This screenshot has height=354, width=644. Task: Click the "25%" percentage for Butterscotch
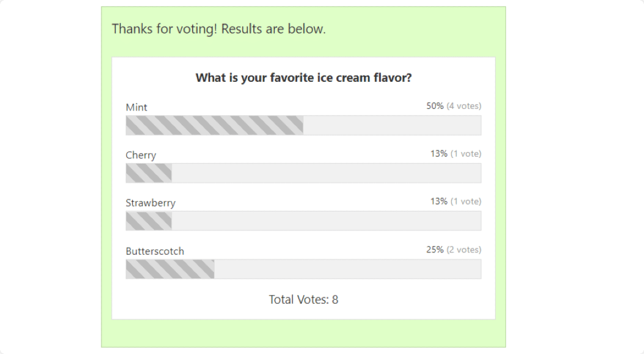point(435,250)
